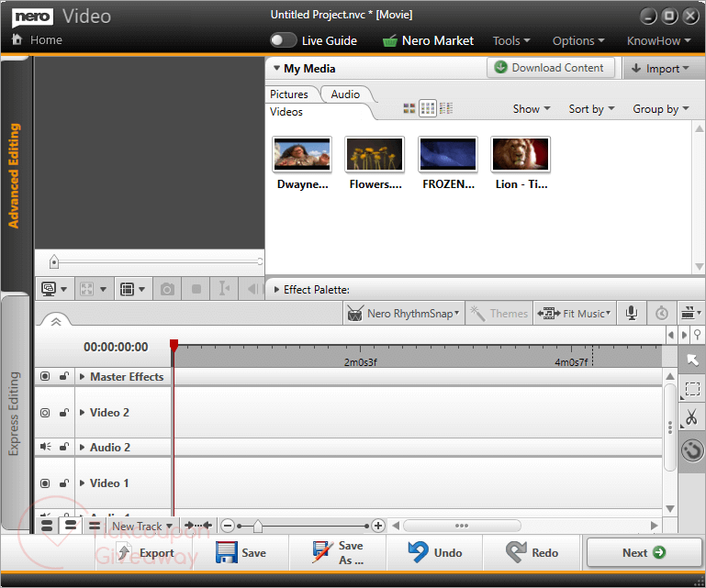Switch My Media to grid view

427,108
